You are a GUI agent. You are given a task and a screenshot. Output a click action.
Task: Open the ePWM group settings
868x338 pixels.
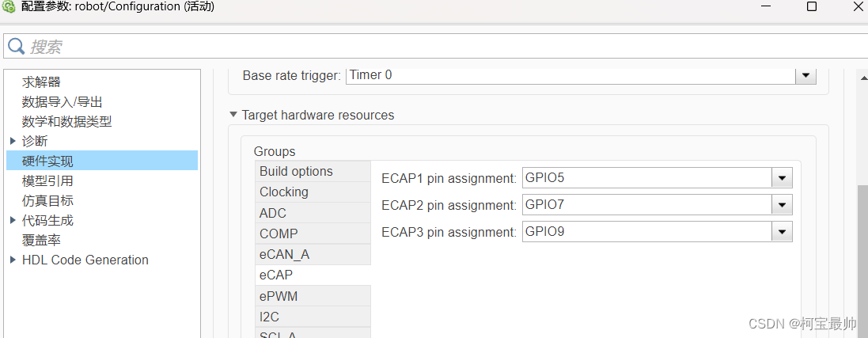pyautogui.click(x=279, y=296)
